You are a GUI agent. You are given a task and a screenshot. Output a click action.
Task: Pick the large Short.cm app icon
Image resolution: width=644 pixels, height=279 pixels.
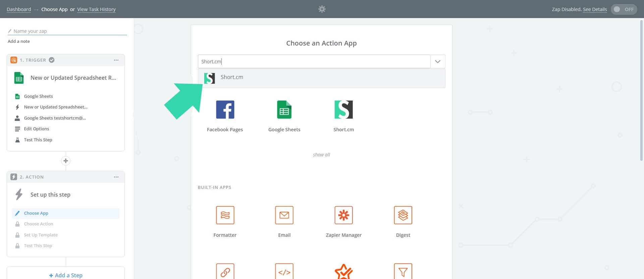point(343,110)
